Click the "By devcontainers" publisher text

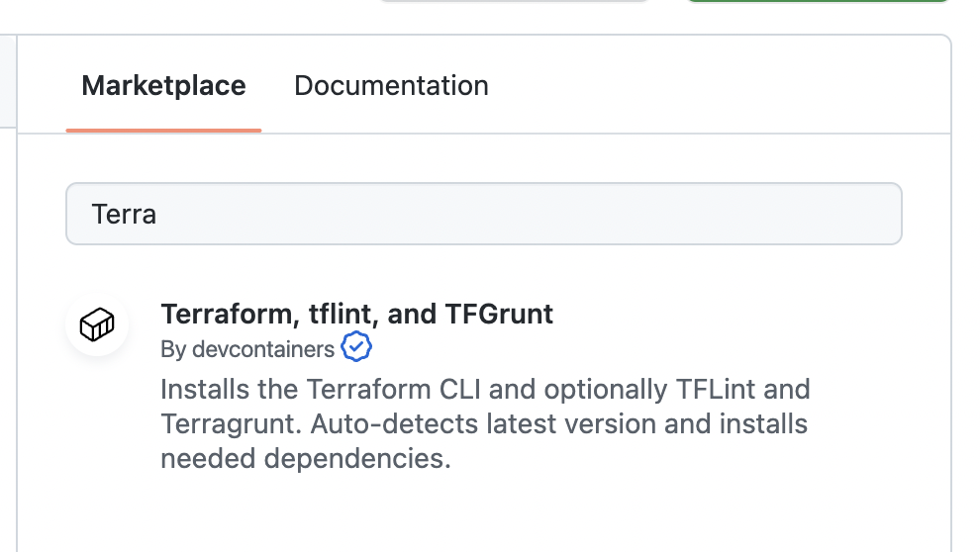tap(247, 349)
